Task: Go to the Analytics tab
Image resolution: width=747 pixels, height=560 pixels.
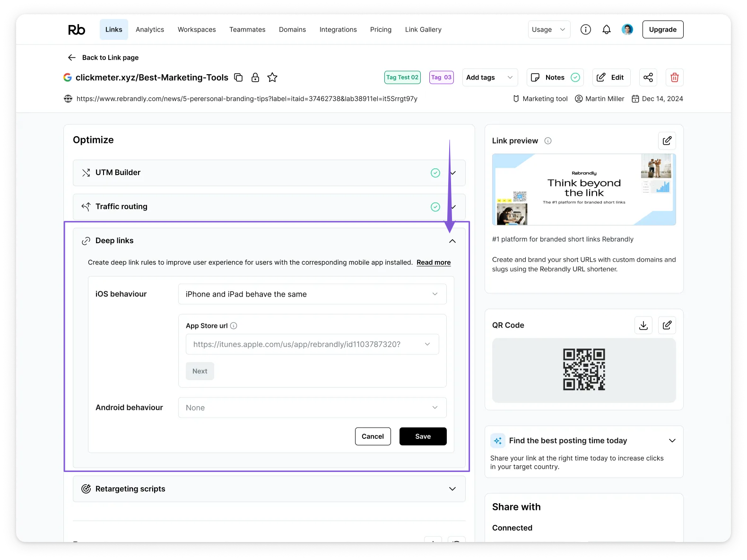Action: pos(150,29)
